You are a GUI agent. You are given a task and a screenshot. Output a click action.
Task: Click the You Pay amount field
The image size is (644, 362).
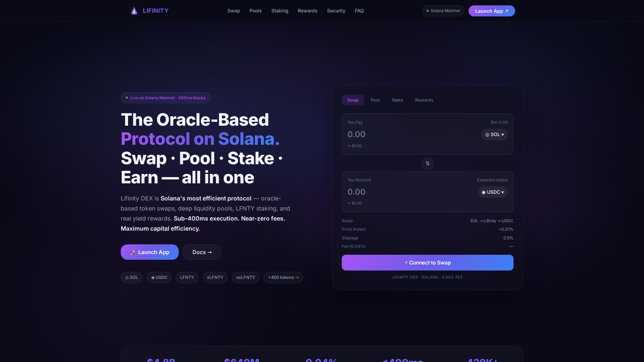(412, 134)
